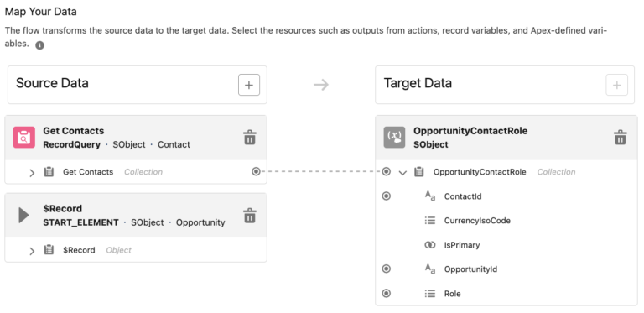Click the ContactId text type icon
The image size is (644, 313).
429,196
